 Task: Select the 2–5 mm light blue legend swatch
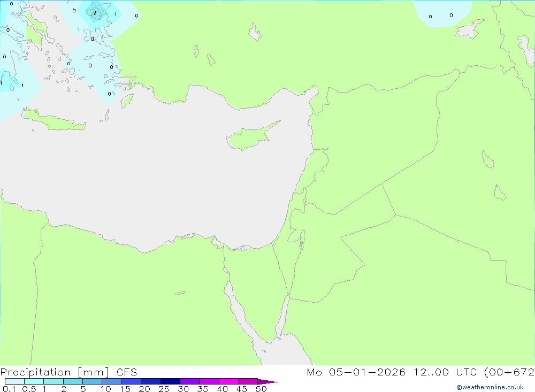pyautogui.click(x=73, y=381)
